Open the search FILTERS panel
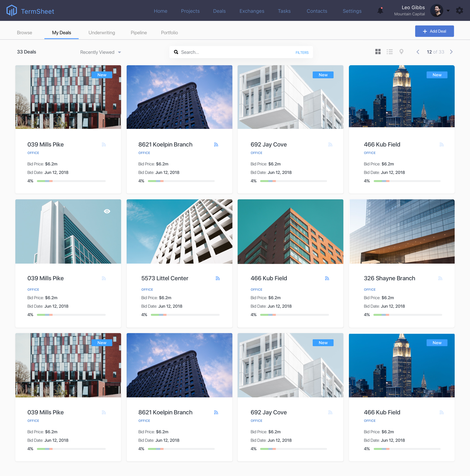Viewport: 470px width, 476px height. click(302, 53)
